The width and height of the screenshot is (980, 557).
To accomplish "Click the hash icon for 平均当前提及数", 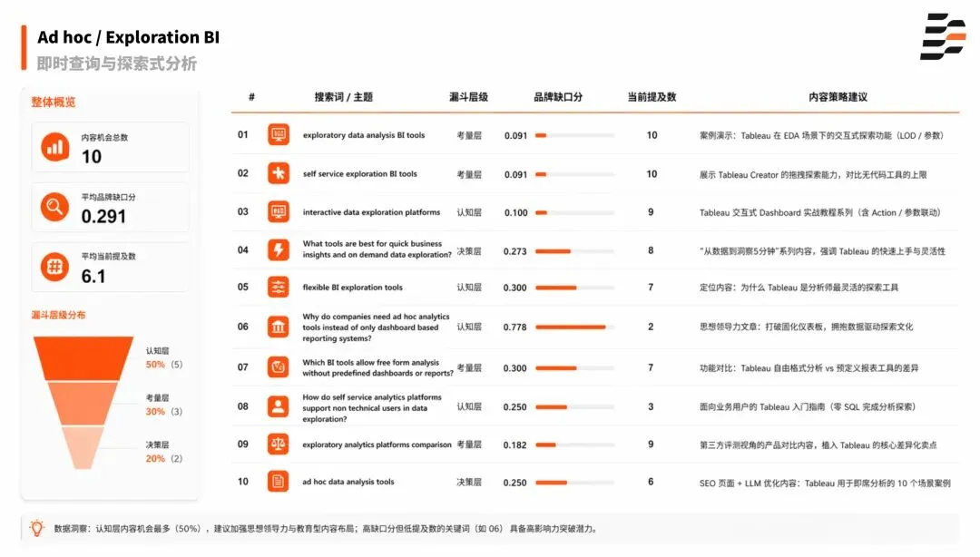I will [55, 267].
